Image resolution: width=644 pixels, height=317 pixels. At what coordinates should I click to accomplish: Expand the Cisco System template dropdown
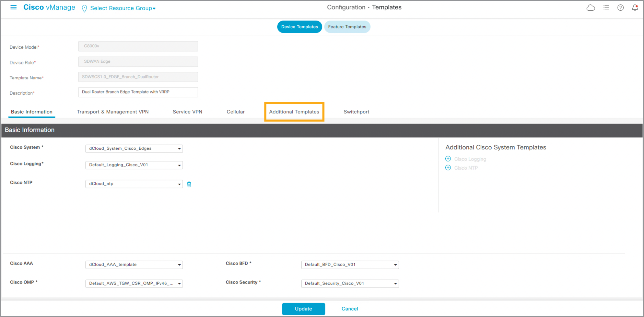point(134,148)
